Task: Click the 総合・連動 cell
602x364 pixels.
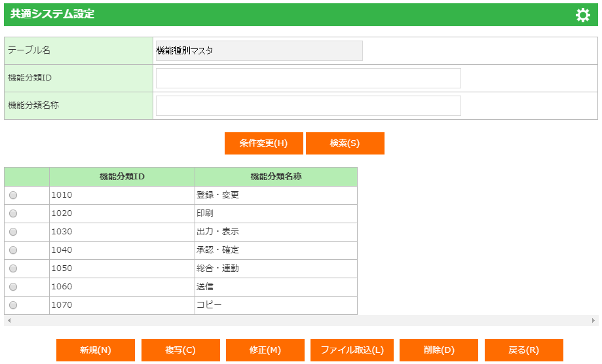Action: 276,268
